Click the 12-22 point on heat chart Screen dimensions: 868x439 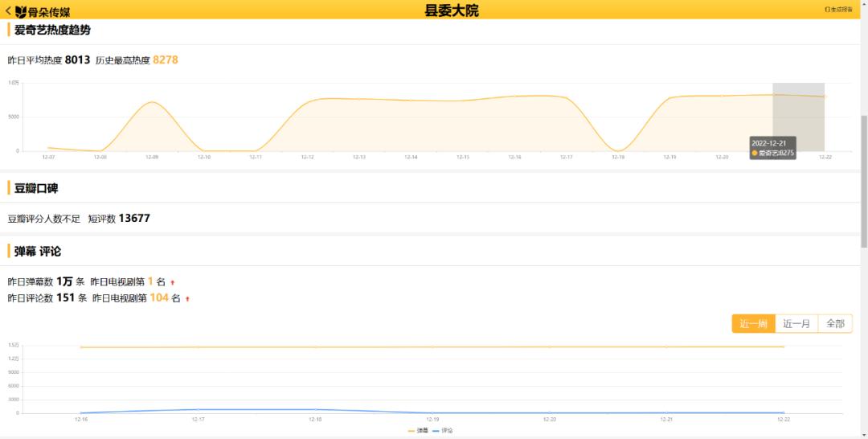[825, 96]
